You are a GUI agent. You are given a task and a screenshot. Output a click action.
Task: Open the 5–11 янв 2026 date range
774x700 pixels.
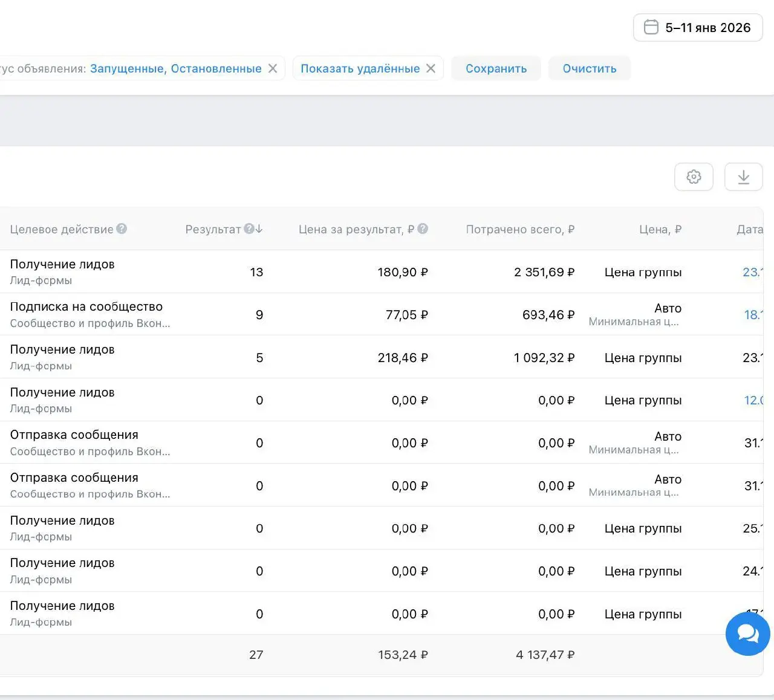698,28
